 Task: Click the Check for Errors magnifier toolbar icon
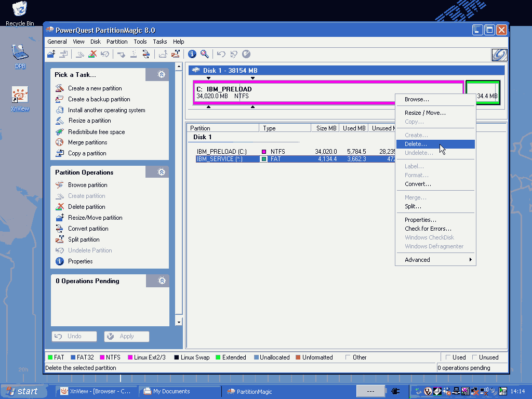pyautogui.click(x=205, y=54)
